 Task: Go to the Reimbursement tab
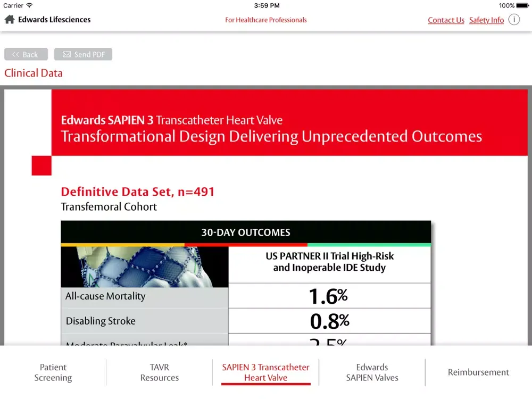coord(478,372)
